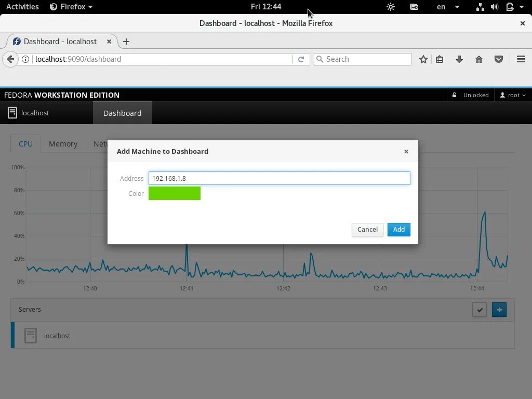The image size is (532, 399).
Task: Focus the Address input field
Action: point(279,179)
